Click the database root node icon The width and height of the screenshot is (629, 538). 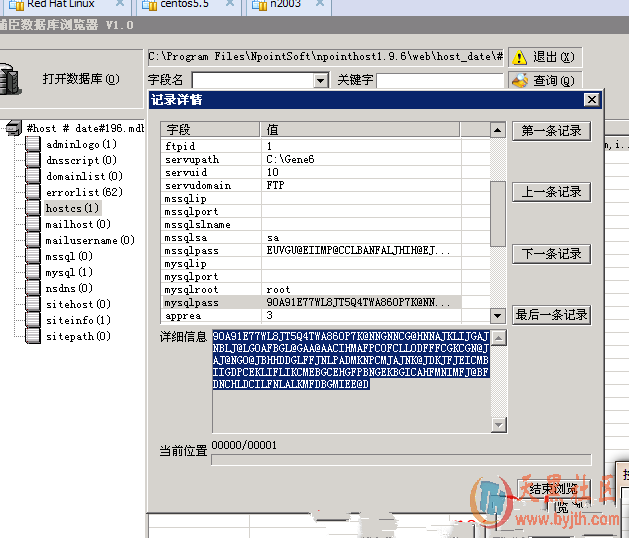click(x=13, y=128)
